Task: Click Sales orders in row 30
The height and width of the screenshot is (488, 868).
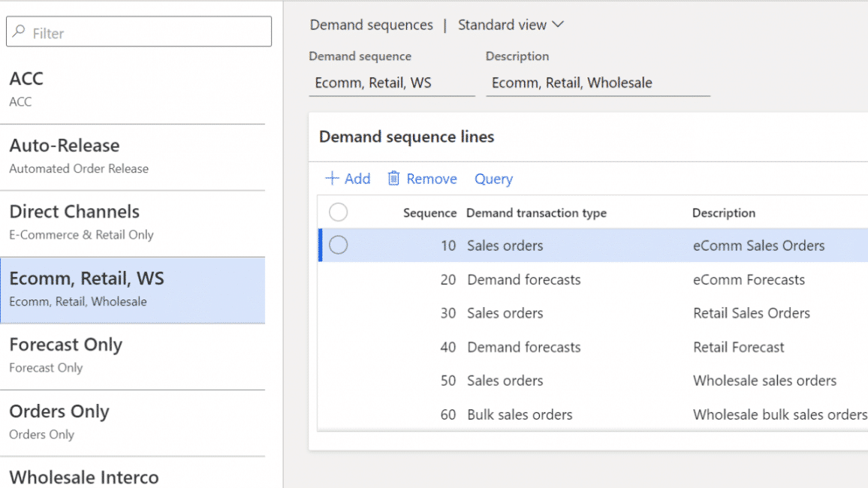Action: click(x=505, y=313)
